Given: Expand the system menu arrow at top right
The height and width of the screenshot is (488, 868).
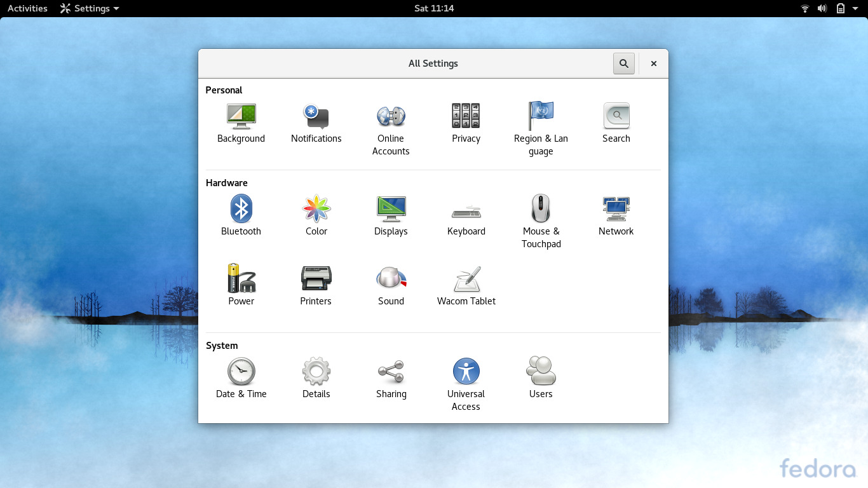Looking at the screenshot, I should (x=855, y=9).
